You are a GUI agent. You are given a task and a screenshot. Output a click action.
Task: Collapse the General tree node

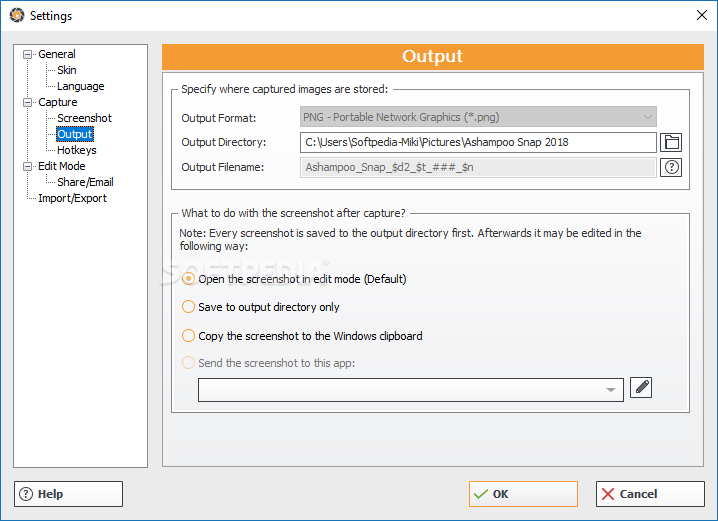tap(27, 54)
